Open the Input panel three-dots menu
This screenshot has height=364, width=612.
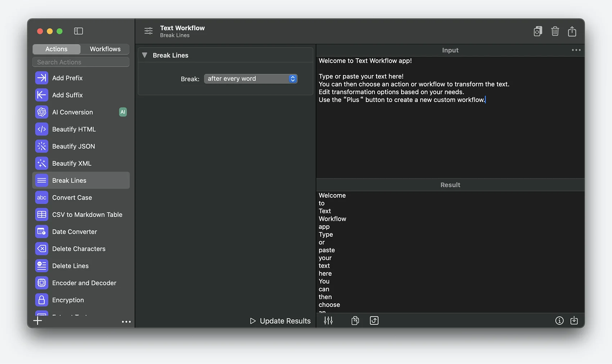(x=576, y=50)
